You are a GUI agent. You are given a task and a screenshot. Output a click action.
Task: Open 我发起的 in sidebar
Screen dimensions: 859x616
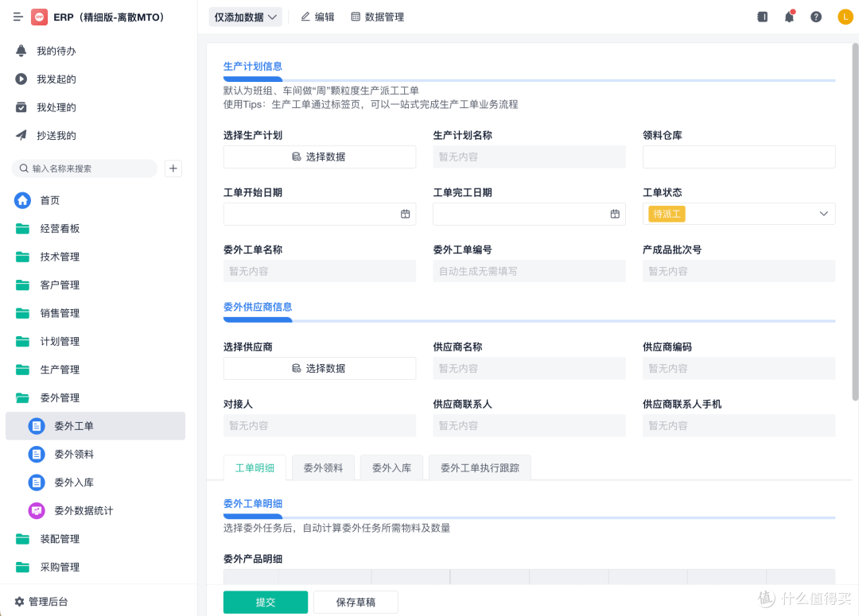[x=56, y=79]
